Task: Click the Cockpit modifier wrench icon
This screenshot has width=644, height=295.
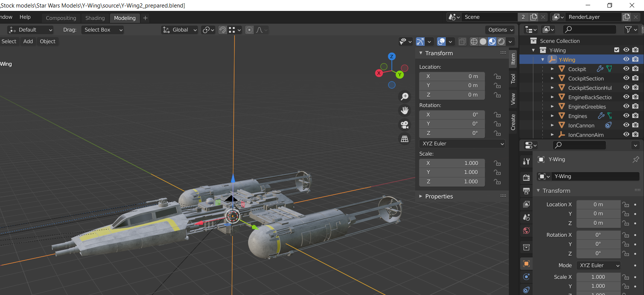Action: pos(600,69)
